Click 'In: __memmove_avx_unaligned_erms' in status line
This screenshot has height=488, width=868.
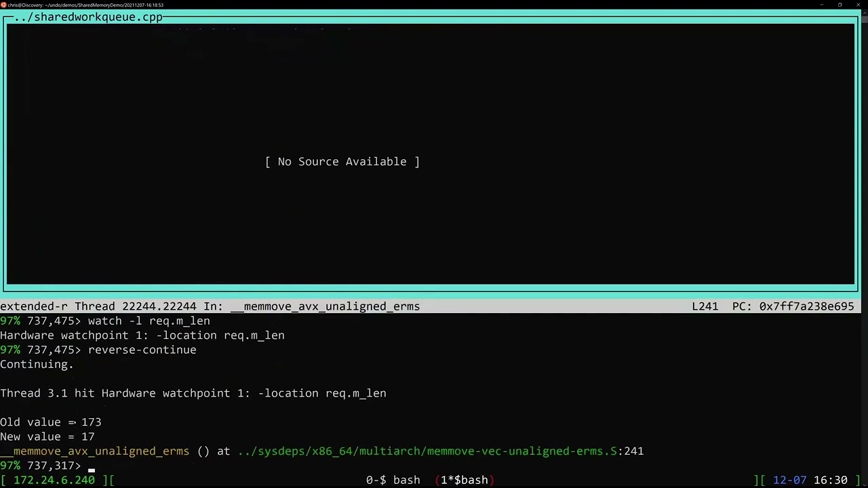coord(312,306)
